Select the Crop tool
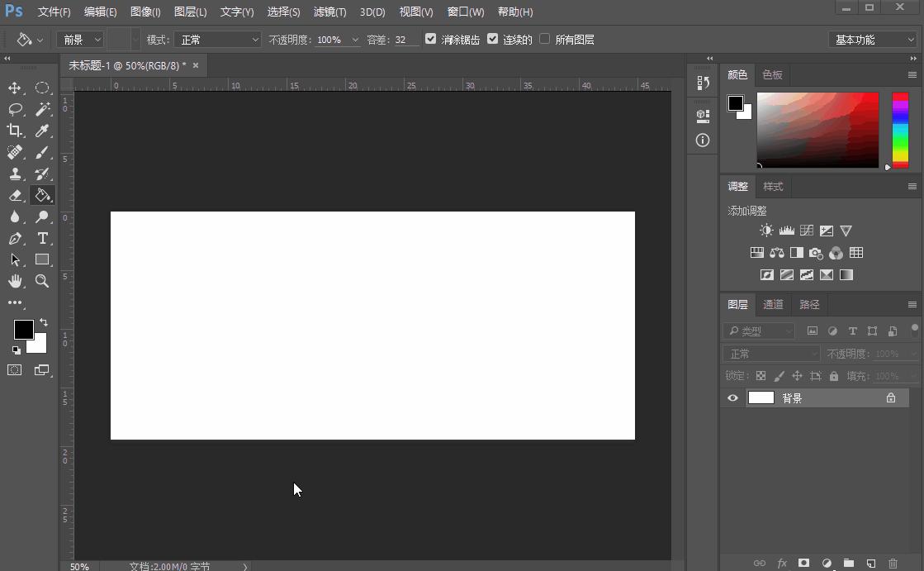 click(15, 131)
